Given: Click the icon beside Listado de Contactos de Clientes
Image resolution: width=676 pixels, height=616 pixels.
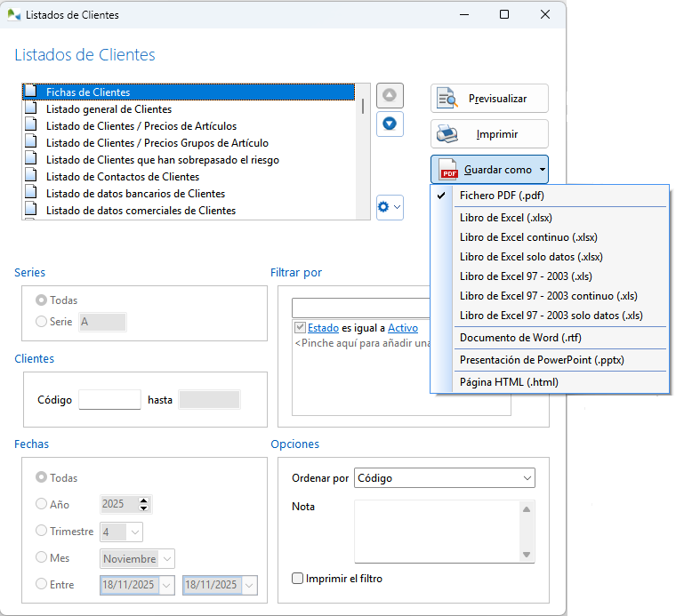Looking at the screenshot, I should [x=31, y=177].
